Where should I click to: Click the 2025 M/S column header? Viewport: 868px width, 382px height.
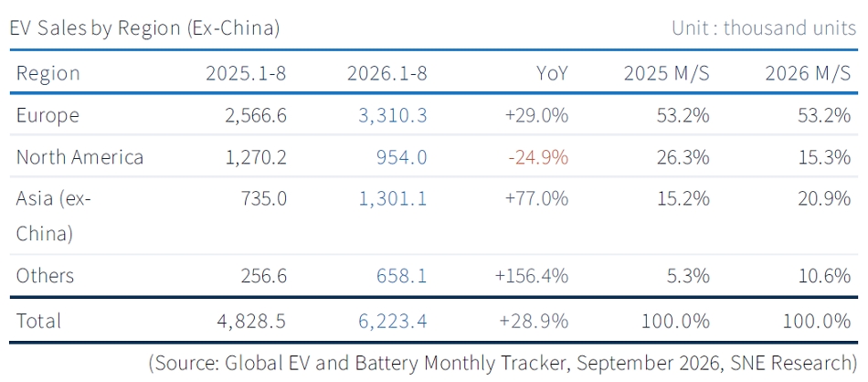666,73
